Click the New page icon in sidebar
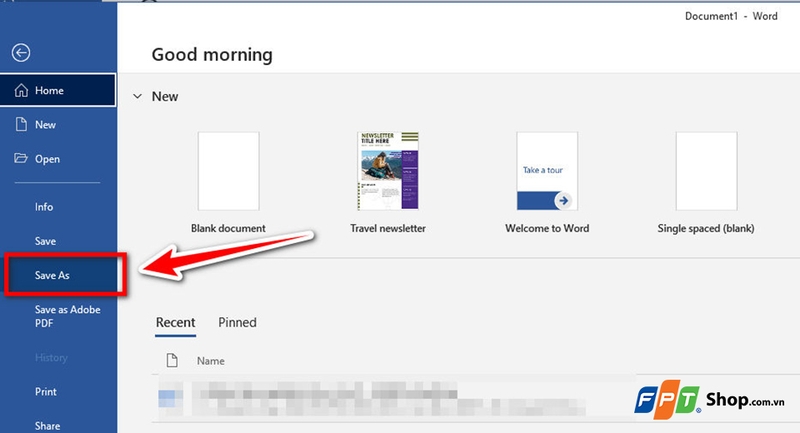800x433 pixels. click(21, 124)
